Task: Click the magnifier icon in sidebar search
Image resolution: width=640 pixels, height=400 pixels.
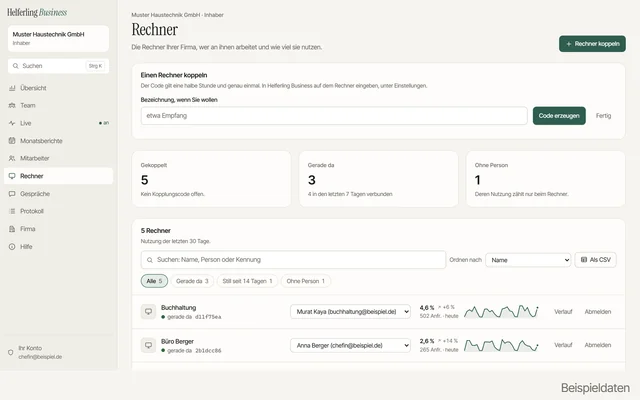Action: (x=16, y=66)
